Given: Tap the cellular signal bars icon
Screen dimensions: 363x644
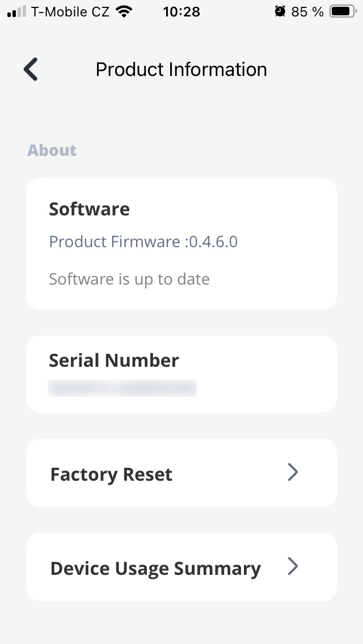Looking at the screenshot, I should [17, 12].
